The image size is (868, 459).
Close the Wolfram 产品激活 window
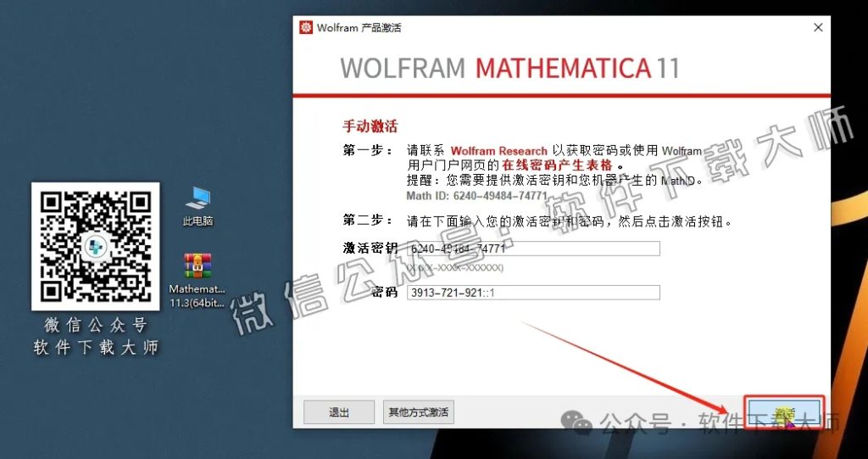[818, 28]
